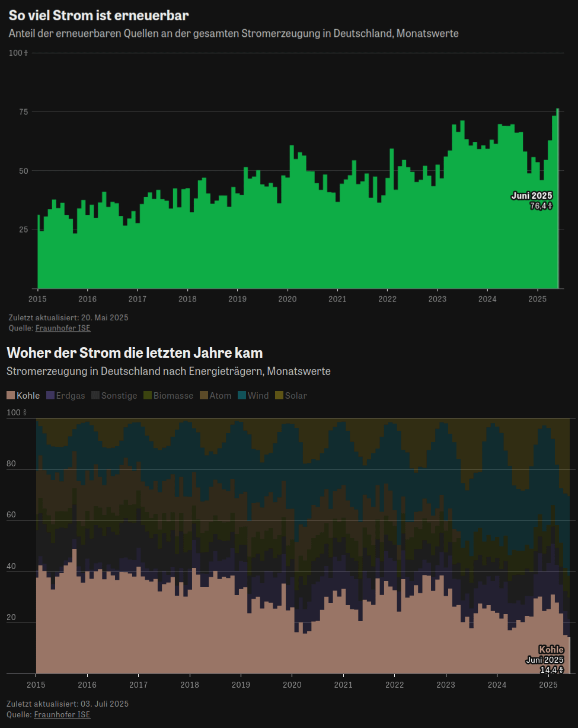Click the heading 'Woher der Strom die letzten Jahre kam'
578x728 pixels.
(x=135, y=353)
